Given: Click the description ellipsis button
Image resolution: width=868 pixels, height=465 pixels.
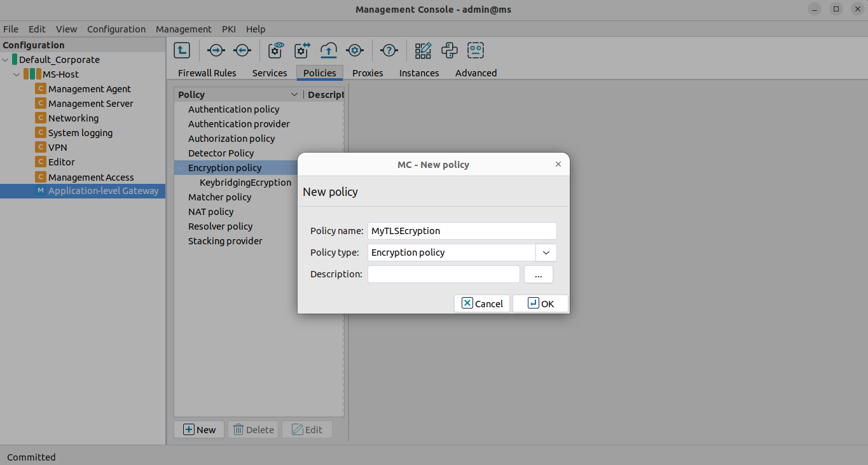Looking at the screenshot, I should [539, 274].
